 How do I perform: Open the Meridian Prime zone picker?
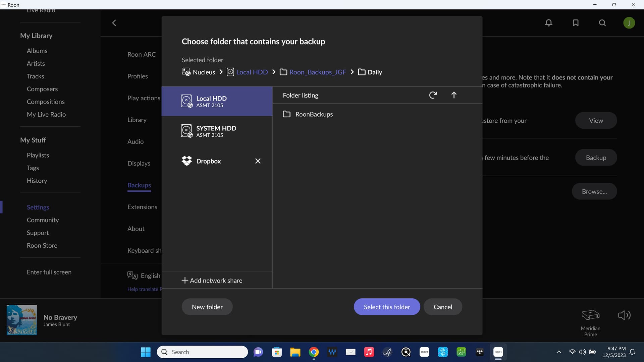click(590, 323)
